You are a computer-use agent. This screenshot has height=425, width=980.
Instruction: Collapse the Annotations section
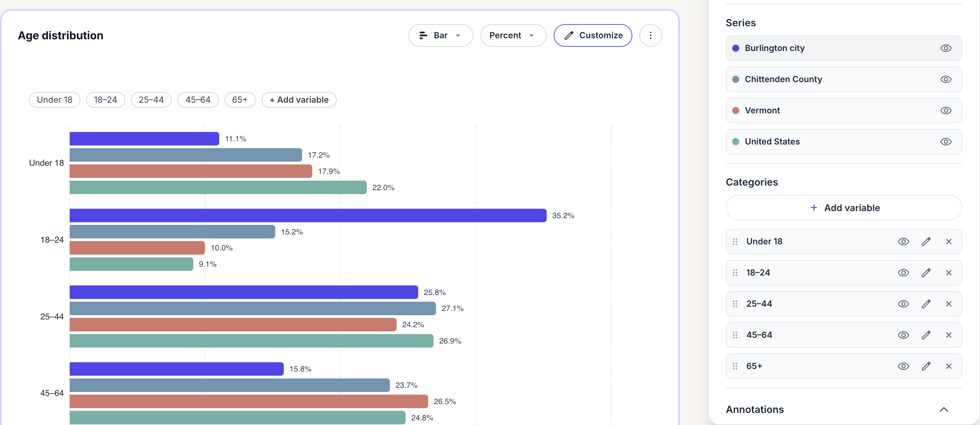[944, 410]
